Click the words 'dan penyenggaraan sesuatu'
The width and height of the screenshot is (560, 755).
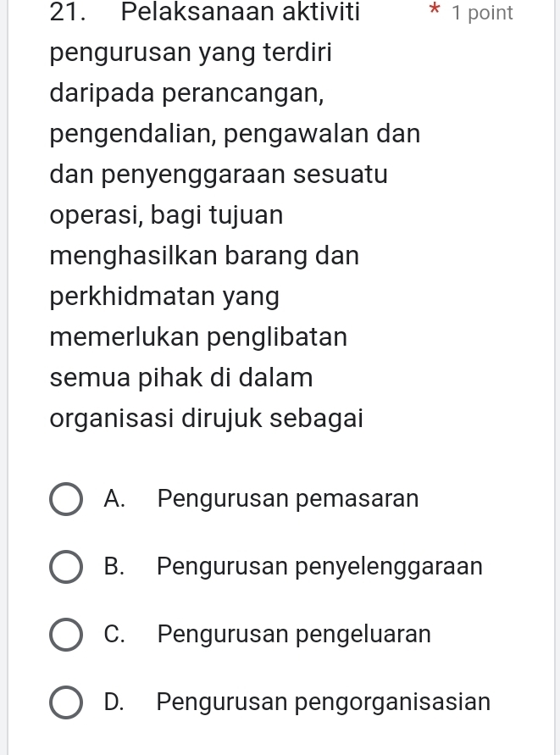click(x=219, y=175)
